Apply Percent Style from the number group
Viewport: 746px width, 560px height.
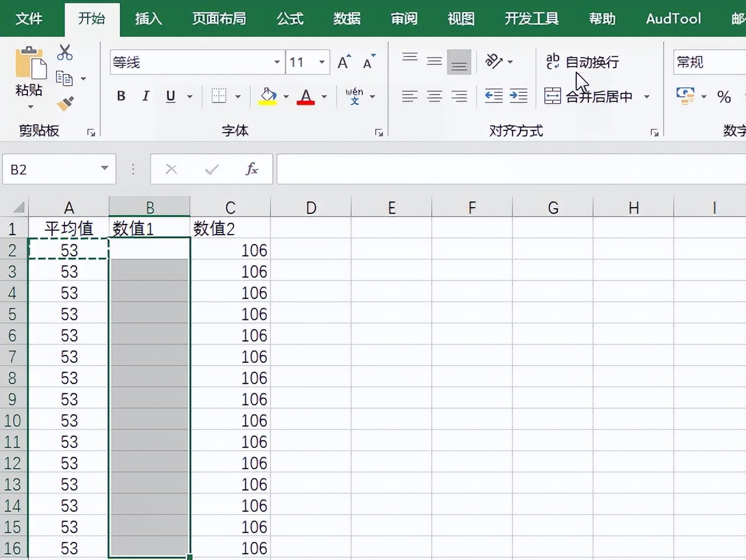[x=724, y=96]
